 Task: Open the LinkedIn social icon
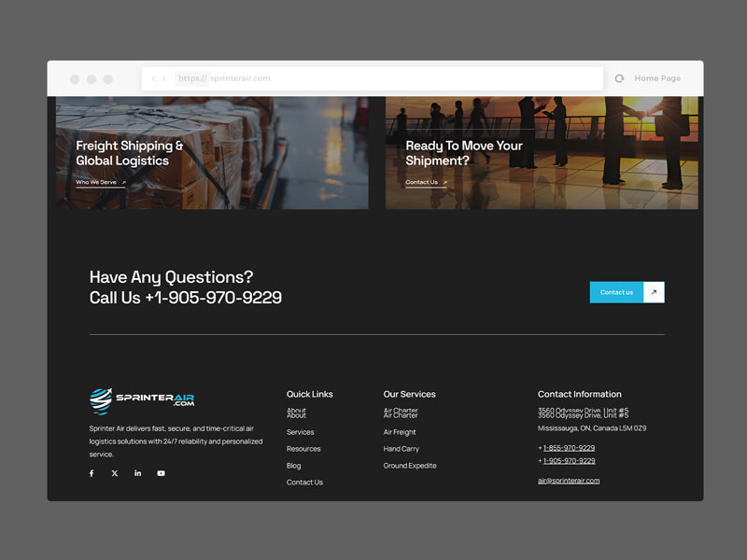138,473
